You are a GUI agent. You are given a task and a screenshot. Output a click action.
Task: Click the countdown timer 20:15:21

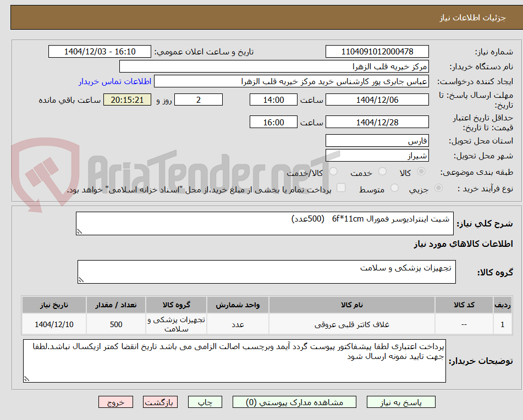[x=127, y=100]
